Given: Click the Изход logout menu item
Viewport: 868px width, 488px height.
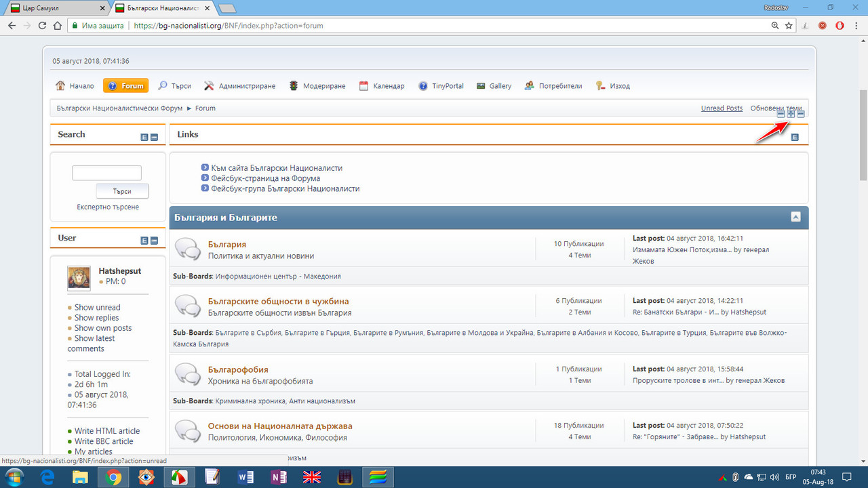Looking at the screenshot, I should point(612,86).
